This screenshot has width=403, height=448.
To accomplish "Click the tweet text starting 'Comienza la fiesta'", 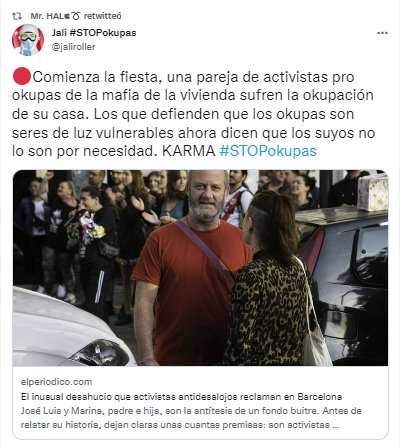I will tap(193, 114).
